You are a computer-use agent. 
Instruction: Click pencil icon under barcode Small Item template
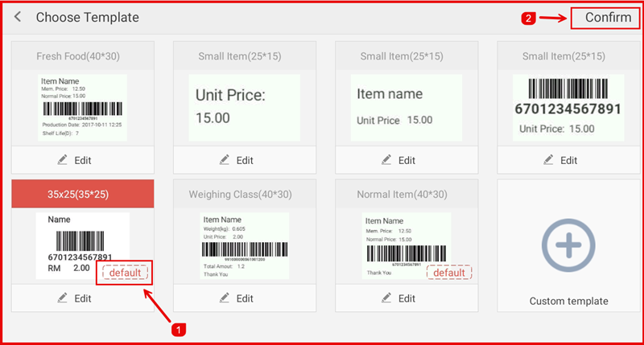(549, 160)
